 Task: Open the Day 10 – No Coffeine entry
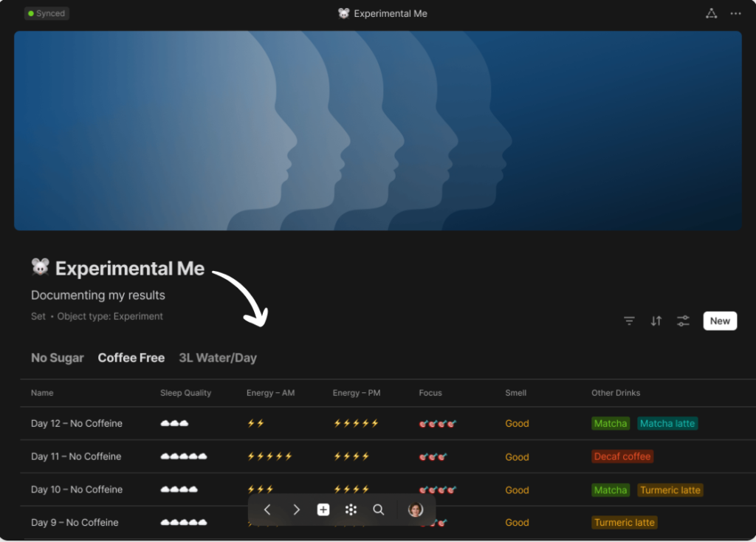pyautogui.click(x=77, y=490)
